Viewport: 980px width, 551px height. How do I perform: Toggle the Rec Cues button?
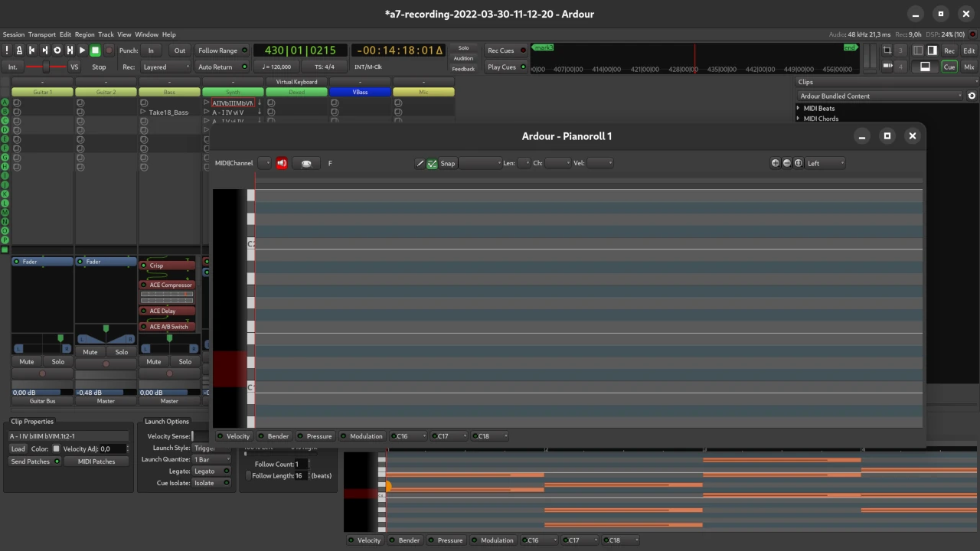(506, 51)
